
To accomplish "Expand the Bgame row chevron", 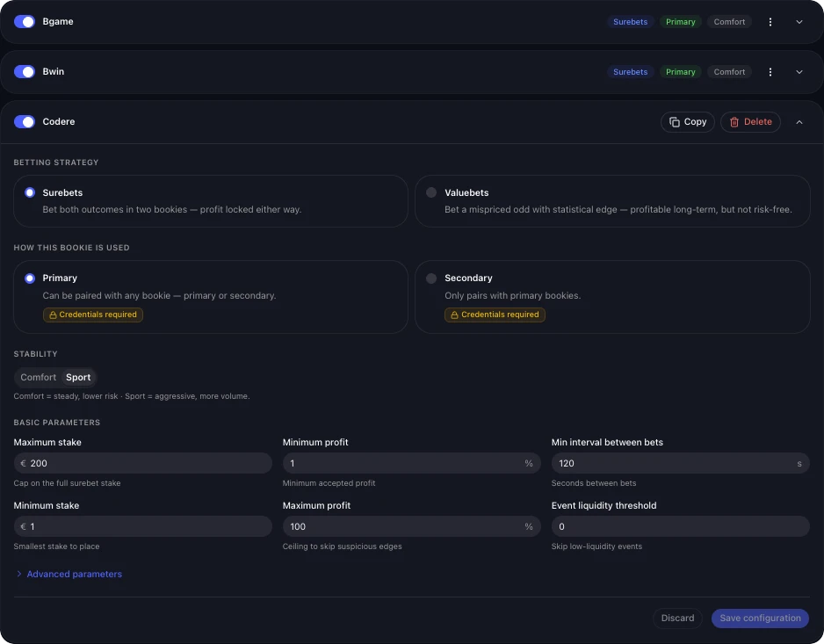I will pos(799,22).
